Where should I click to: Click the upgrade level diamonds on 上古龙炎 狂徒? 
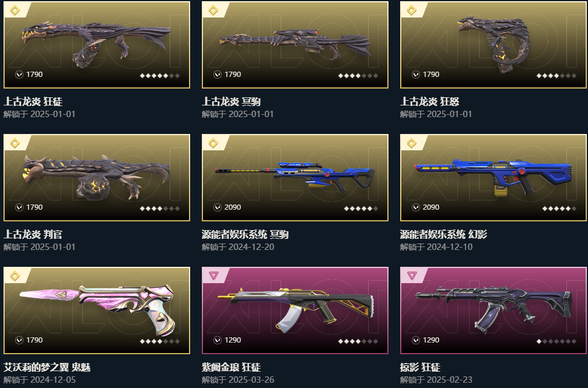click(160, 76)
